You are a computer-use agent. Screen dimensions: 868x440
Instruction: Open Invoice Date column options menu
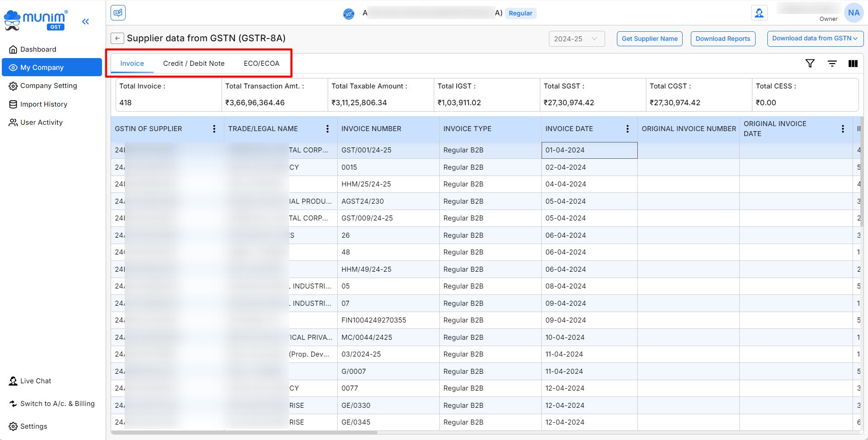pyautogui.click(x=627, y=129)
